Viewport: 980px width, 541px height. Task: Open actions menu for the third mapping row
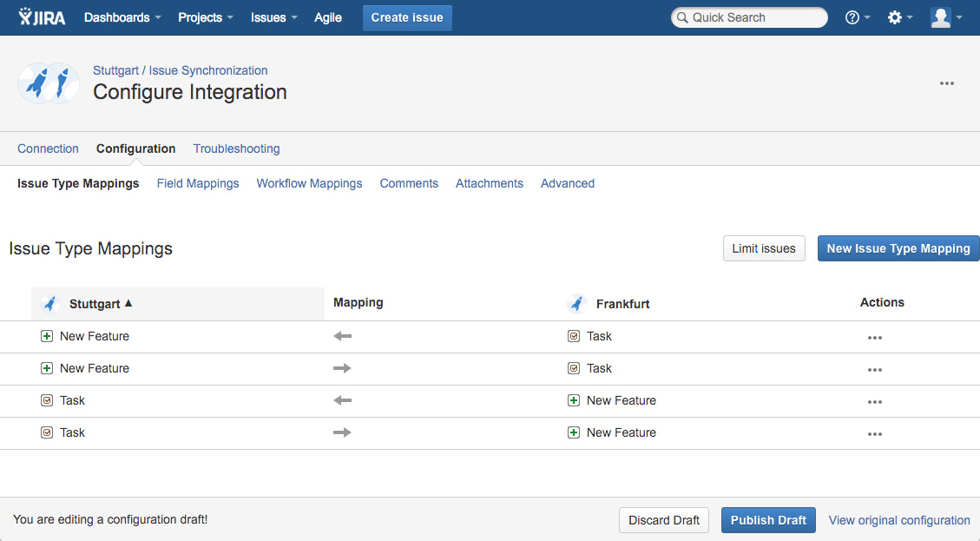[x=874, y=402]
